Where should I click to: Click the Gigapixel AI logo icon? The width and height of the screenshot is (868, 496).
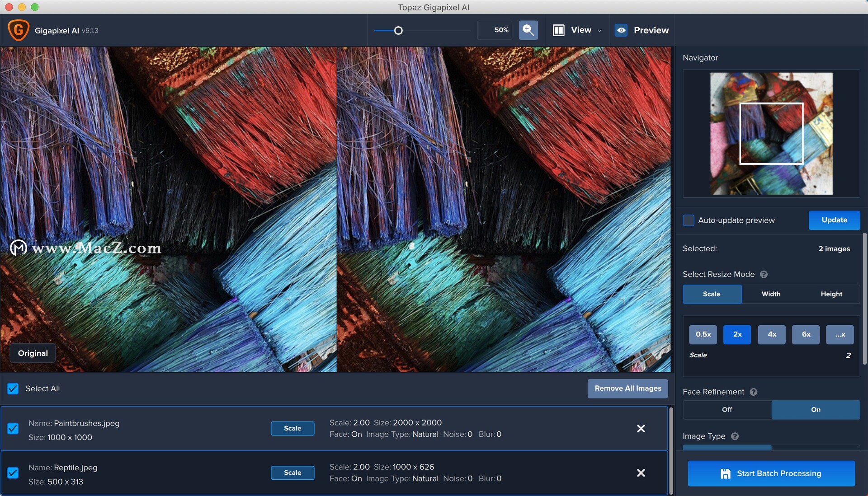point(18,30)
